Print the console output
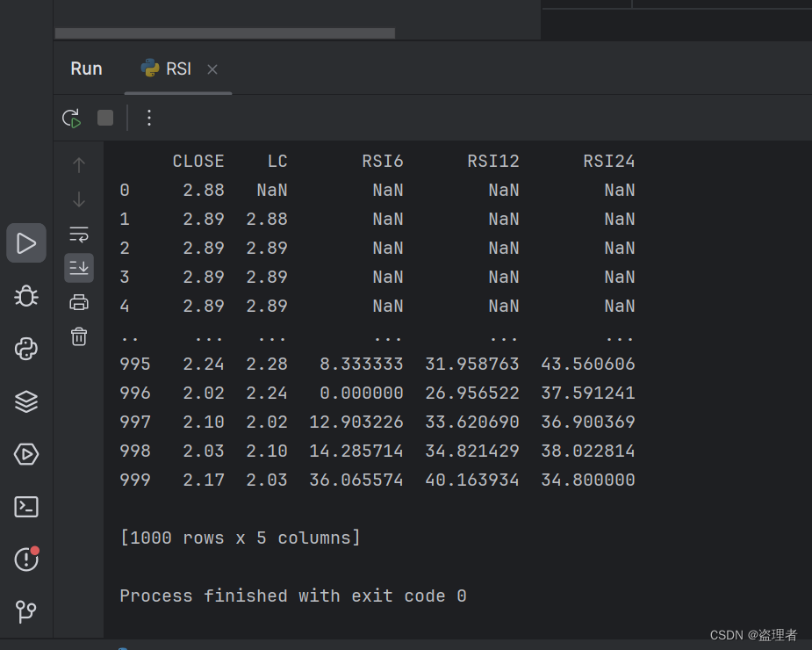This screenshot has height=650, width=812. 79,302
